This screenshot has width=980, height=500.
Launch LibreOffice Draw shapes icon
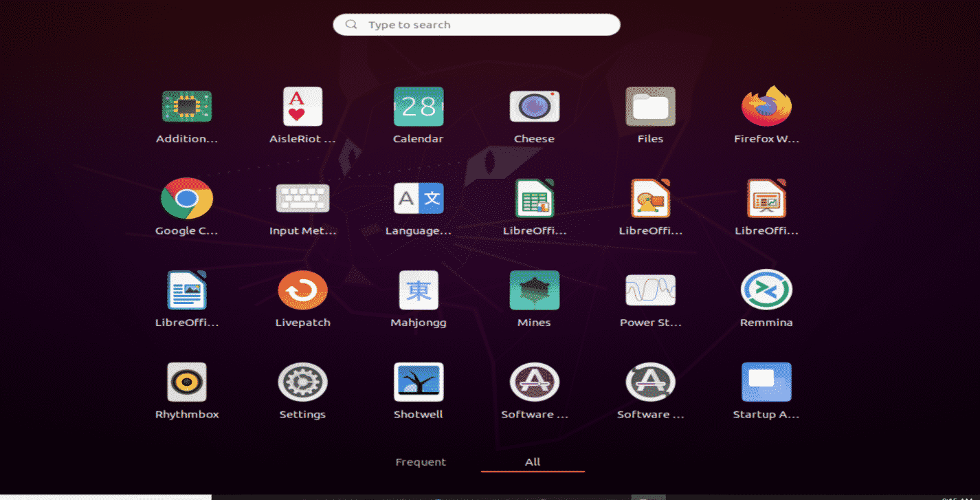point(650,198)
